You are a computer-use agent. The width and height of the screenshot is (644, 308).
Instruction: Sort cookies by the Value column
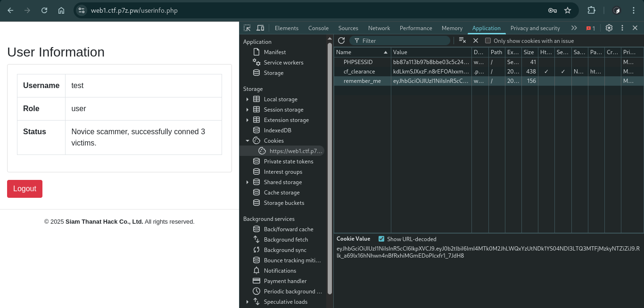pos(431,52)
